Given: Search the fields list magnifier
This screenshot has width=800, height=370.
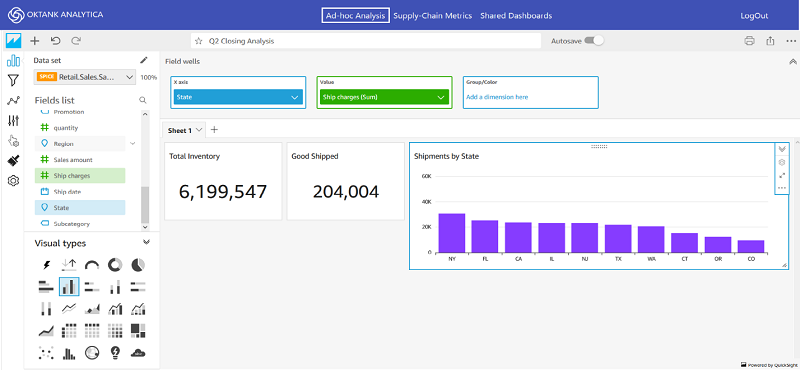Looking at the screenshot, I should coord(143,100).
